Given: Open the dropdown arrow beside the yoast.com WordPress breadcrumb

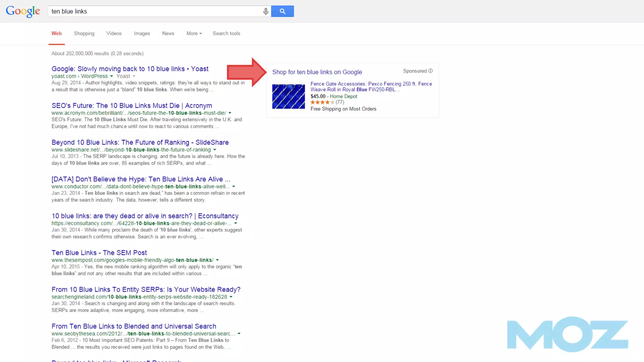Looking at the screenshot, I should (111, 76).
